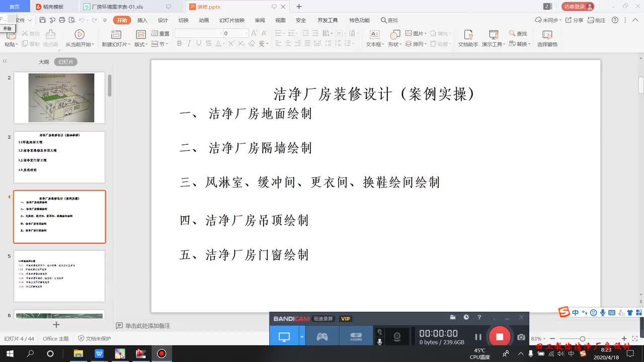
Task: Open the Shapes (形状) tool
Action: tap(394, 38)
